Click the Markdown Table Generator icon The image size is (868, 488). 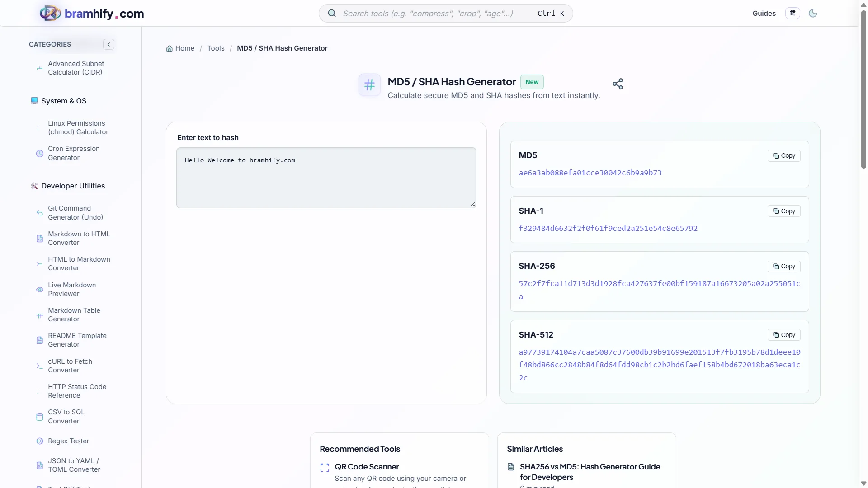click(x=40, y=315)
